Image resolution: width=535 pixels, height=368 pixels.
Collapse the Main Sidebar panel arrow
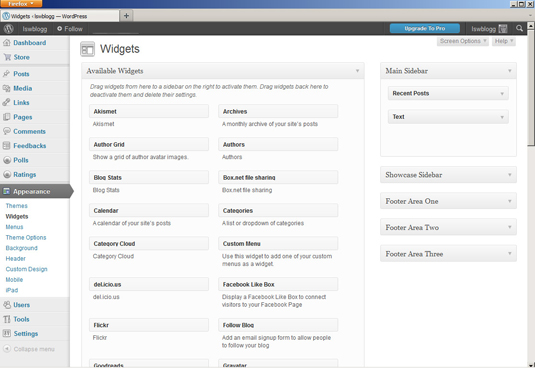[510, 71]
